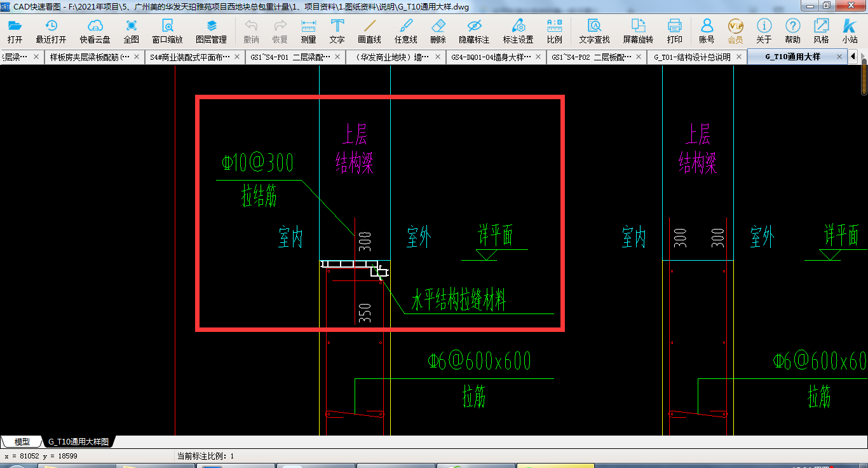Viewport: 868px width, 468px height.
Task: Close the GS4-DQ01-04墙身大样 tab
Action: click(538, 57)
